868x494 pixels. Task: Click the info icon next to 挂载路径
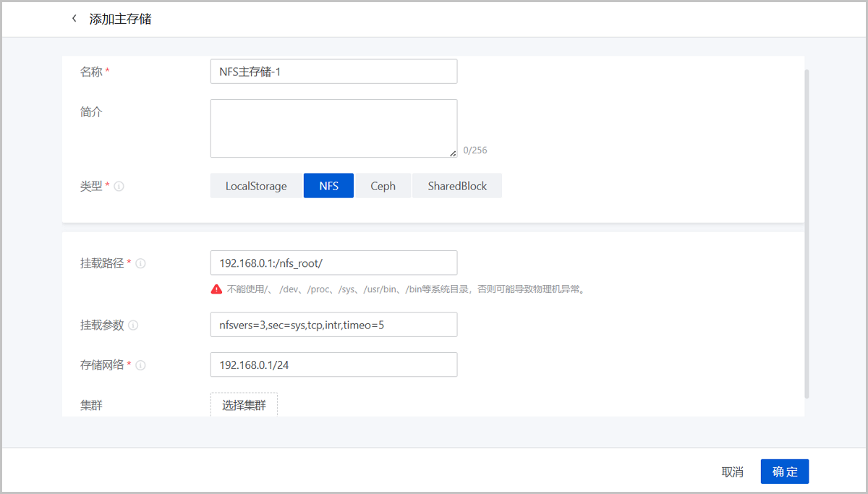[x=140, y=263]
